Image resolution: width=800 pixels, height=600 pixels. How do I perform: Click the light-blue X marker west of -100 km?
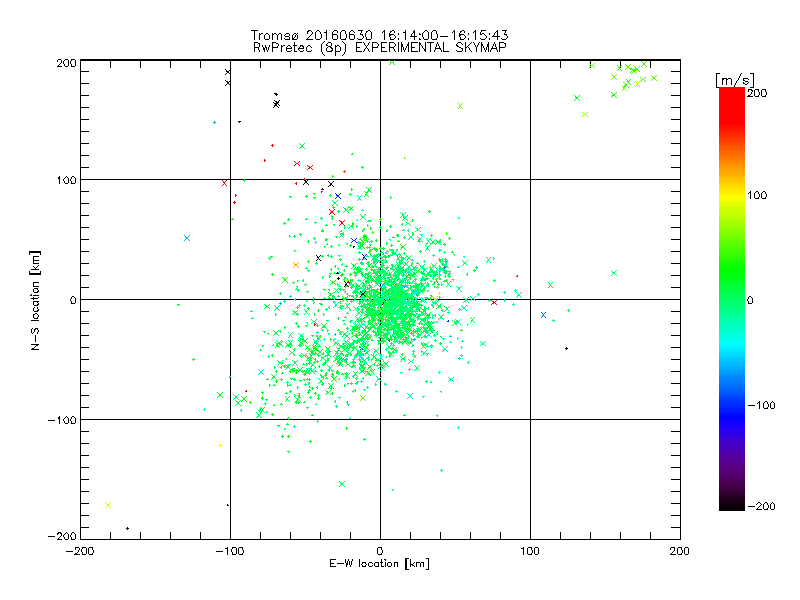[187, 238]
